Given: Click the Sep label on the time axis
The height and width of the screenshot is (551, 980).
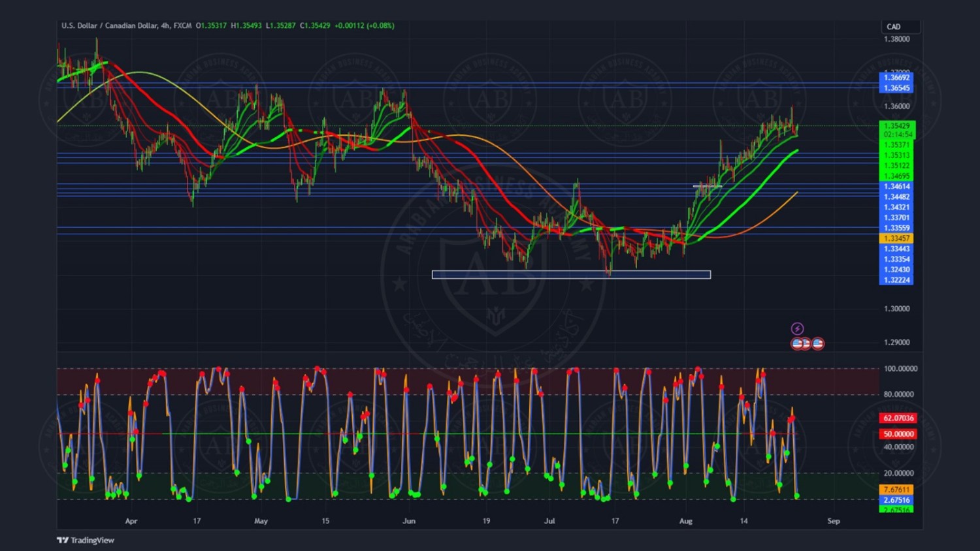Looking at the screenshot, I should point(834,521).
